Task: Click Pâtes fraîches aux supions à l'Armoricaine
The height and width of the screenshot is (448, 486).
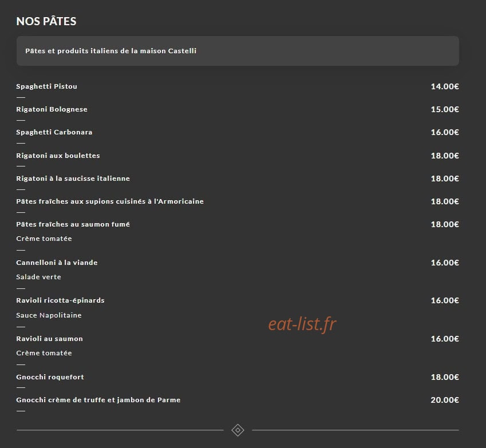Action: point(110,201)
